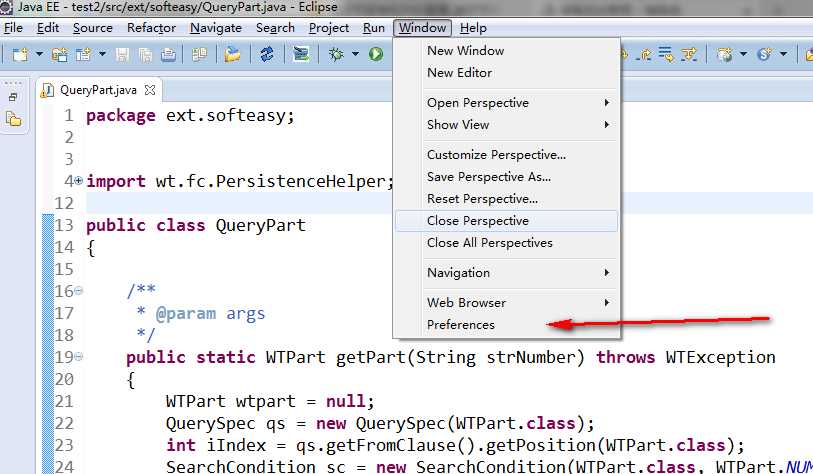This screenshot has height=474, width=813.
Task: Click the yellow folder with blue arrow icon
Action: (x=232, y=54)
